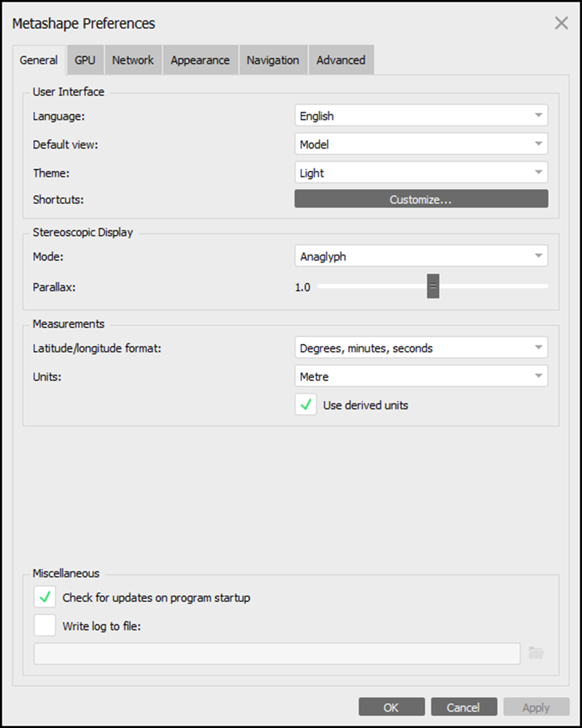Click the Customize shortcuts button
Screen dimensions: 582x728
tap(421, 199)
